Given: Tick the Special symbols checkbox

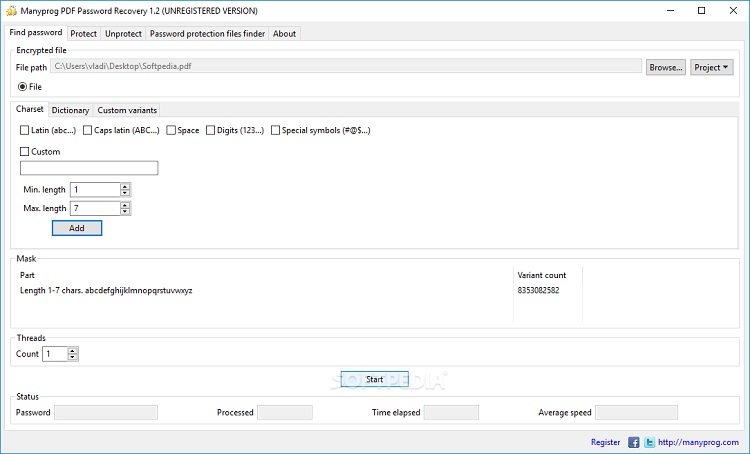Looking at the screenshot, I should click(x=276, y=130).
